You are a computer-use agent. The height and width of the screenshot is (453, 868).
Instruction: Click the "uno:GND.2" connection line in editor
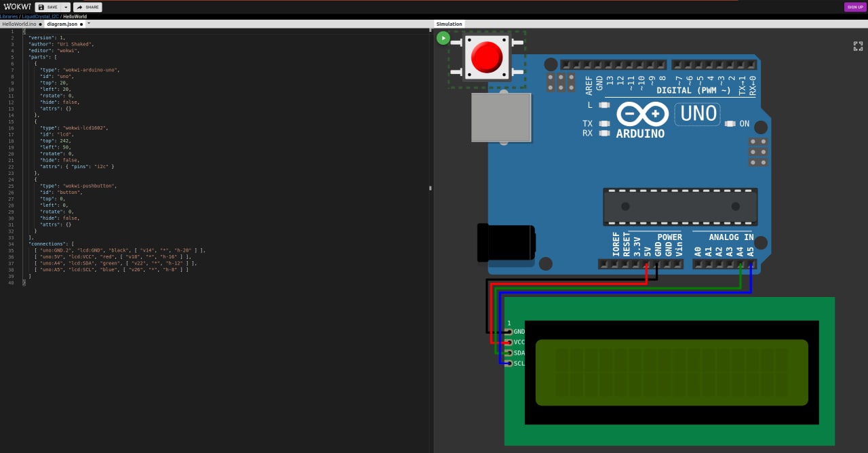pos(119,250)
